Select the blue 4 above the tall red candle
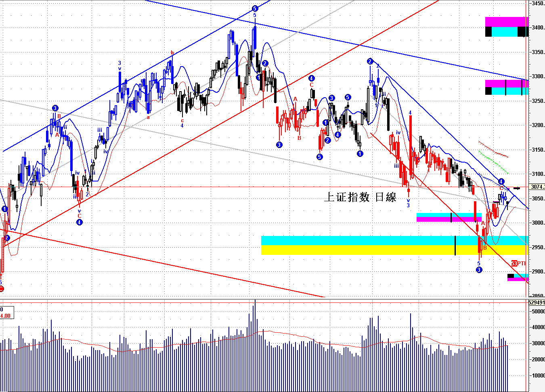 coord(410,113)
